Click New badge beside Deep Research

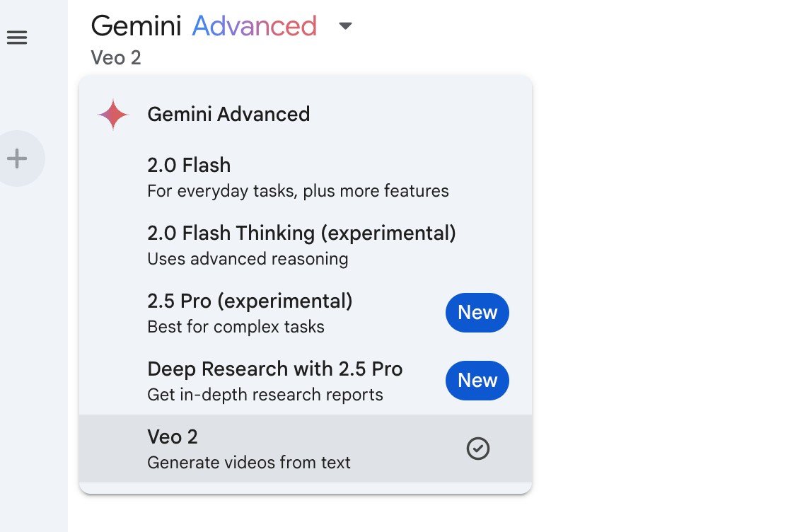coord(477,380)
